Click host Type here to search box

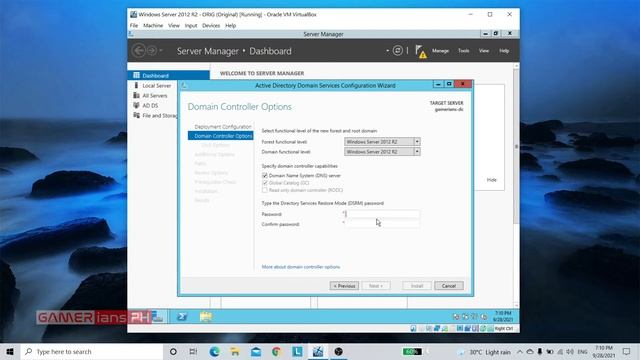(x=92, y=351)
